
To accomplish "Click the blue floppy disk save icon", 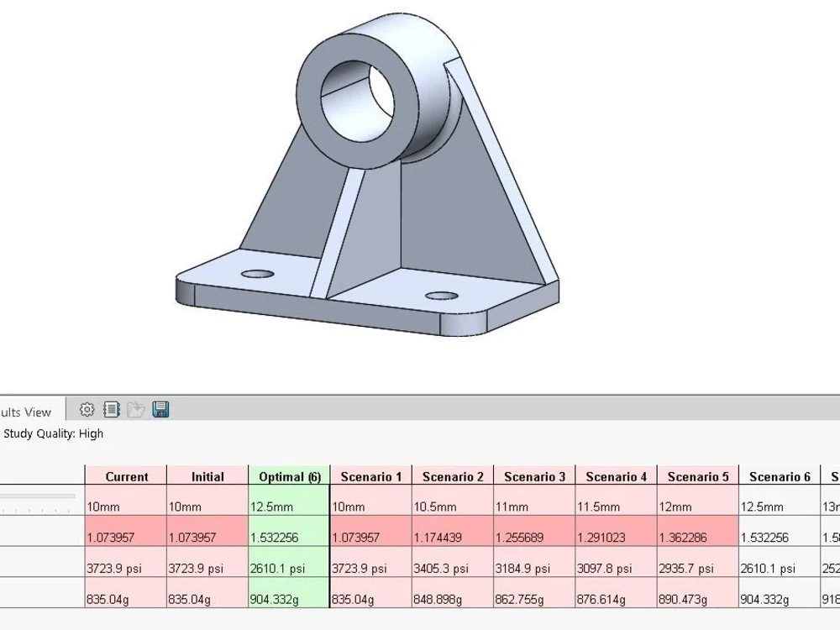I will coord(160,410).
